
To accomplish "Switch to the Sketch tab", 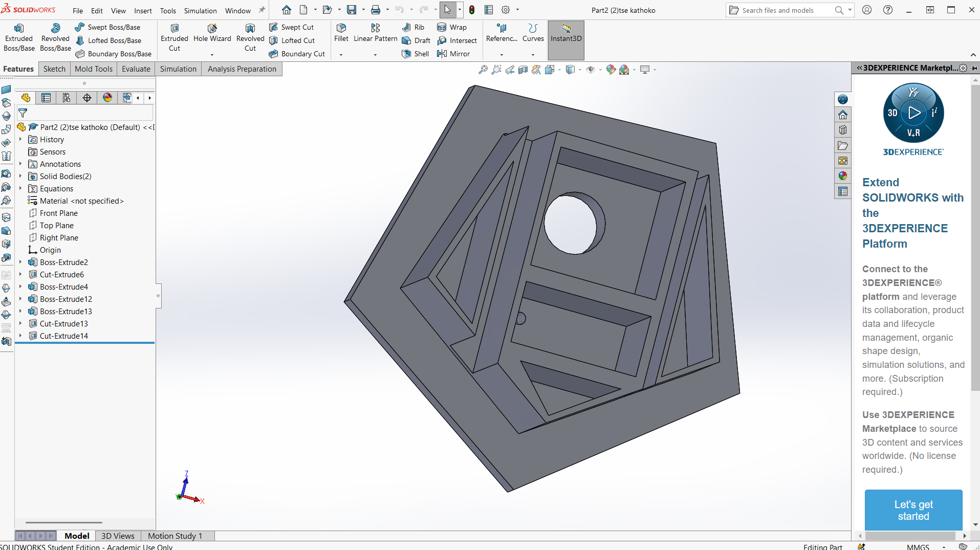I will pyautogui.click(x=54, y=69).
